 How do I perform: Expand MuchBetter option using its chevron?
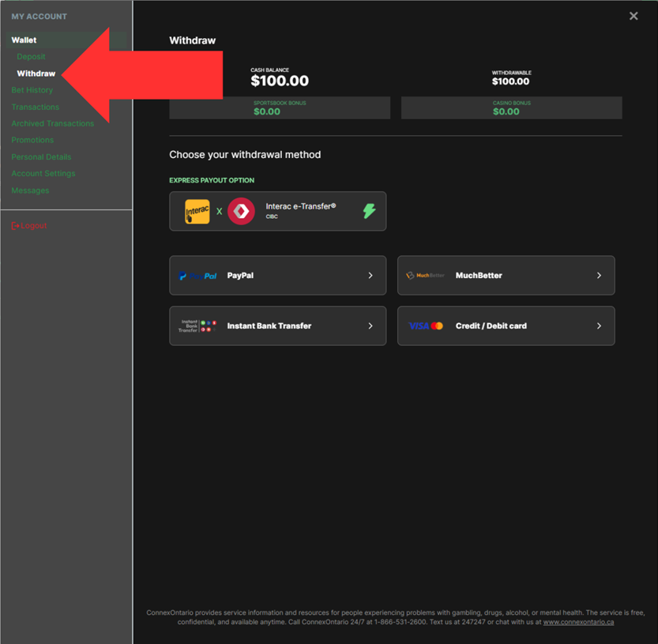coord(599,276)
